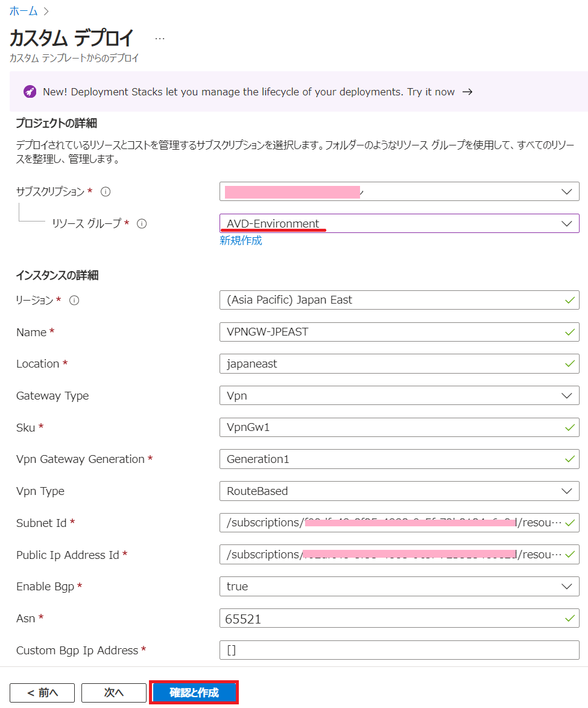This screenshot has width=588, height=708.
Task: Click the Deployment Stacks rocket icon
Action: tap(30, 92)
